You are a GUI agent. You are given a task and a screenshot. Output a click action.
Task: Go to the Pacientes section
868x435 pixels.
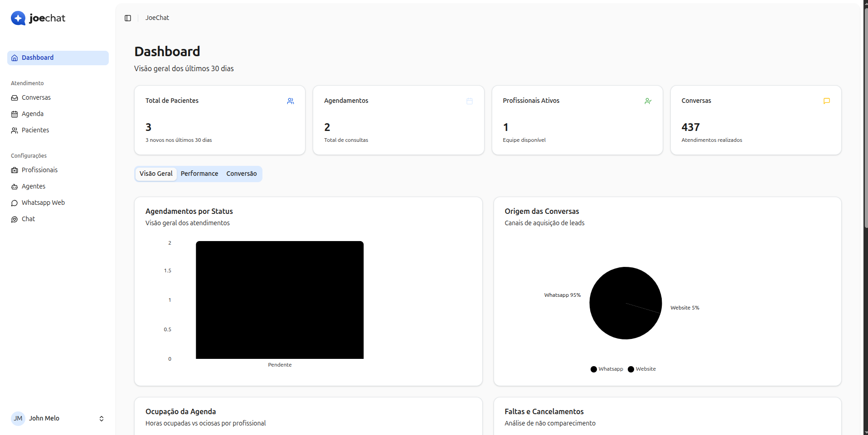35,130
